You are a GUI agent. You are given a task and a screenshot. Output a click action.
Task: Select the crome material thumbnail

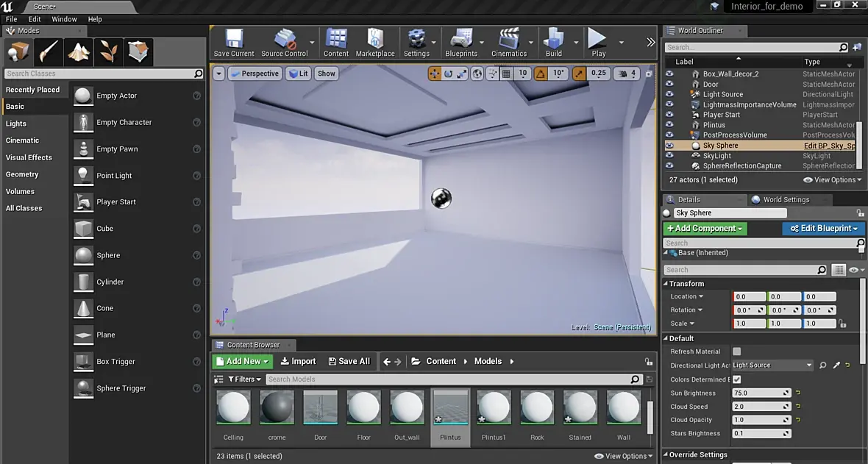277,407
